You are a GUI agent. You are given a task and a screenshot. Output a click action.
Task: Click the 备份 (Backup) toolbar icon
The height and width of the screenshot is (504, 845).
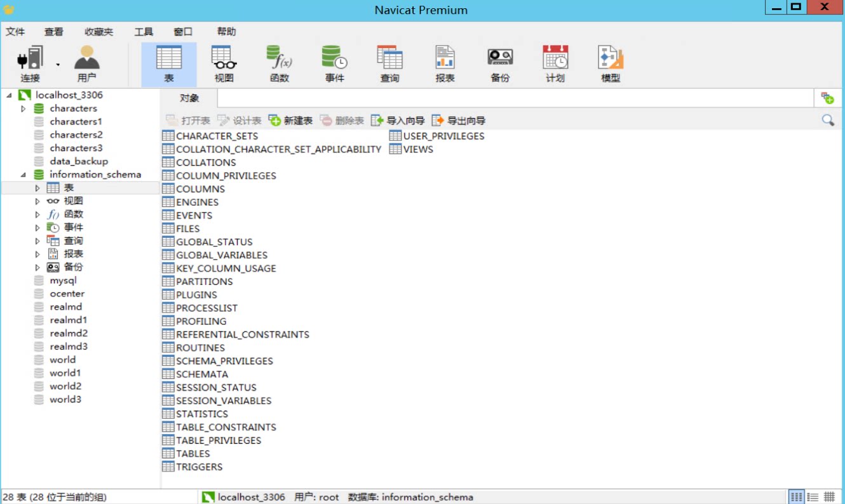[x=500, y=64]
